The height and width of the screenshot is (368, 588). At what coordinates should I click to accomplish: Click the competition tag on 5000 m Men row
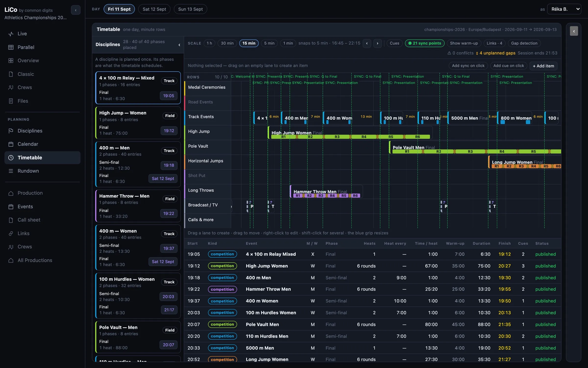pyautogui.click(x=222, y=348)
